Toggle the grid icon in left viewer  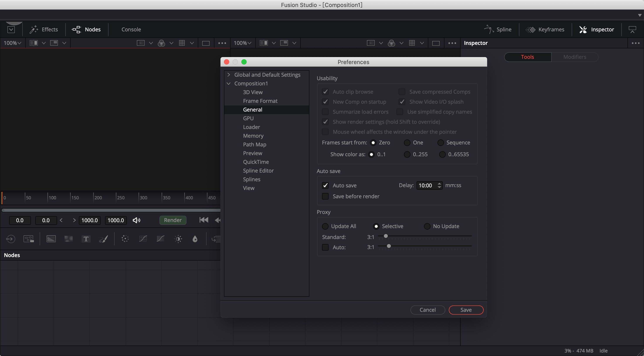[182, 43]
